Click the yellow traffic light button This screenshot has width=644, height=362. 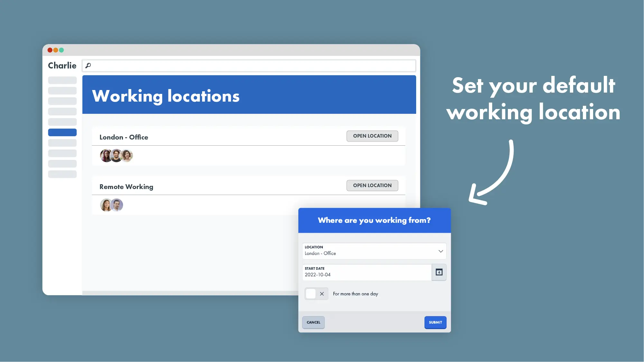point(56,50)
